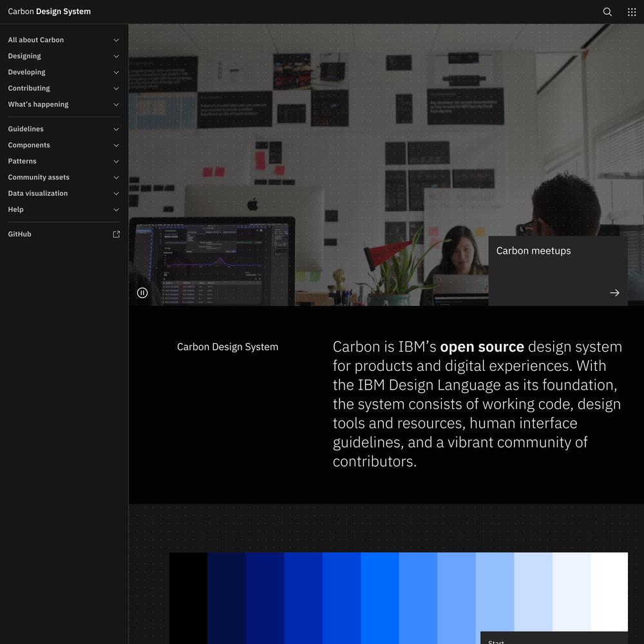
Task: Open the Contributing menu item
Action: [64, 88]
